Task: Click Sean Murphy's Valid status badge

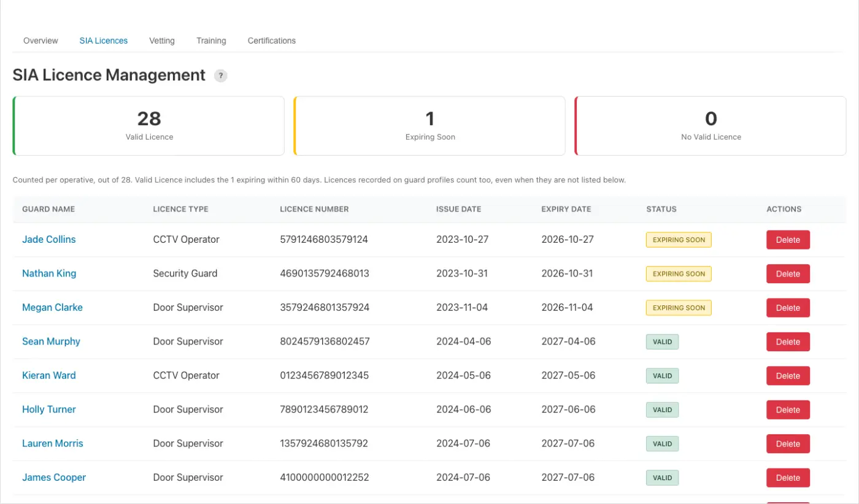Action: click(x=663, y=342)
